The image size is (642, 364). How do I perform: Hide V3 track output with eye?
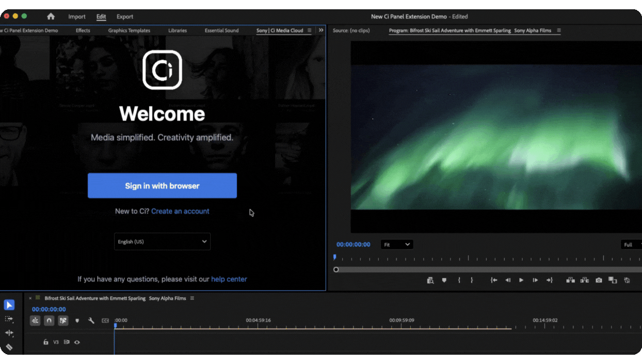pos(77,342)
